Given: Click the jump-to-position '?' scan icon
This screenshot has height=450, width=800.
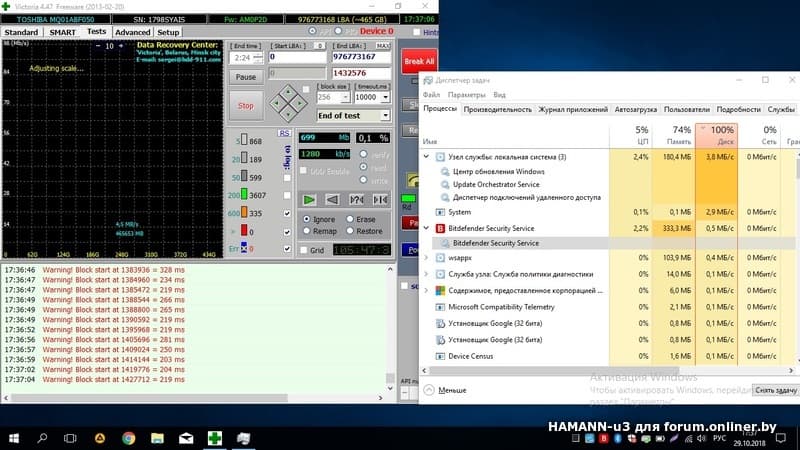Looking at the screenshot, I should (x=356, y=199).
